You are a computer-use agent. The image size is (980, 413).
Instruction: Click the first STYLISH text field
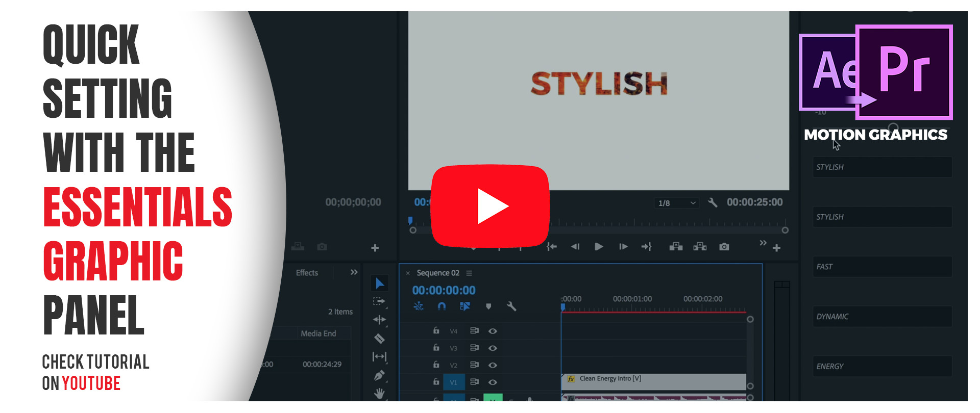[883, 167]
